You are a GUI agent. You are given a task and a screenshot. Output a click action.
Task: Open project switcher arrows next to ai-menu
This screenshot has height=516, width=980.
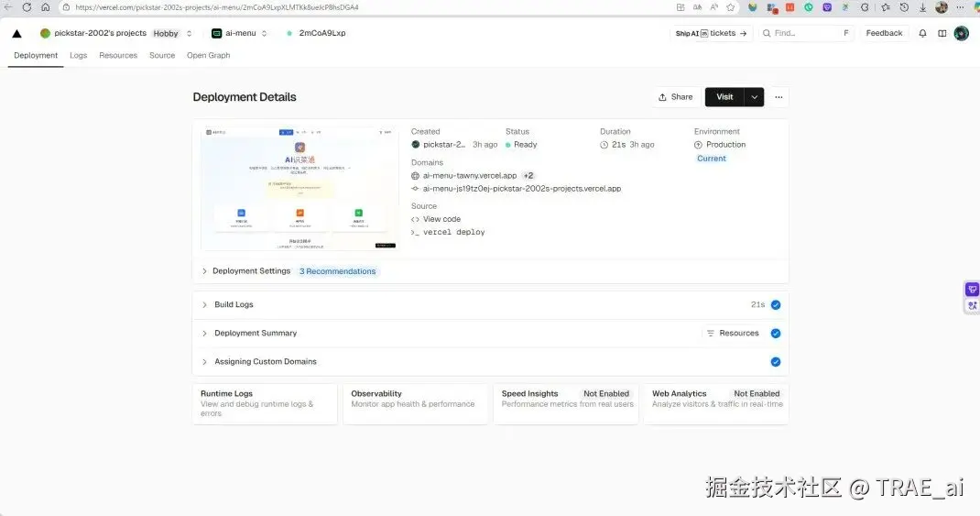point(265,33)
